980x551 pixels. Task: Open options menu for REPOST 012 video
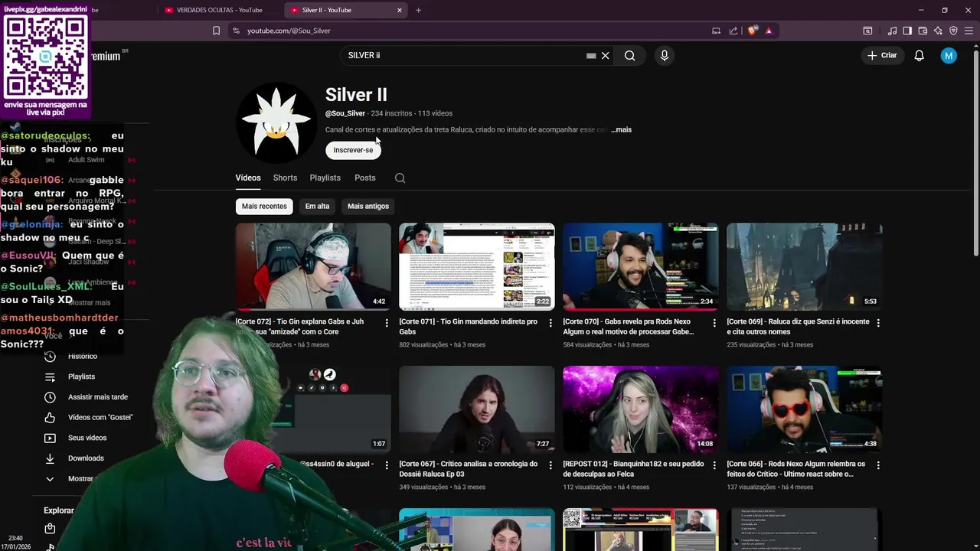(714, 465)
